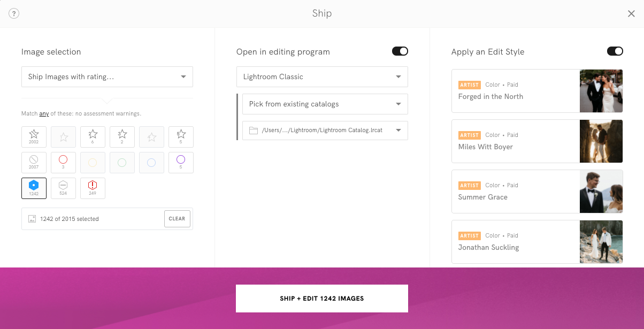Select the red warning hexagon filter (249)

(93, 188)
